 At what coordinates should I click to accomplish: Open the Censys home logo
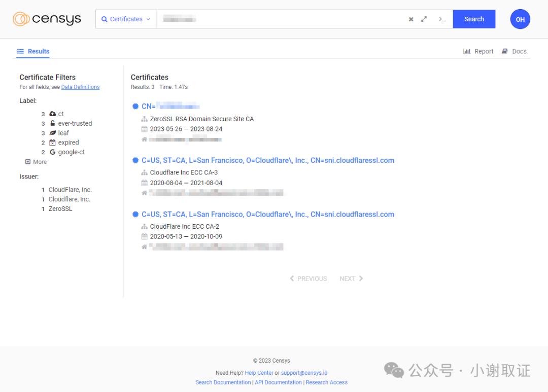pyautogui.click(x=47, y=19)
